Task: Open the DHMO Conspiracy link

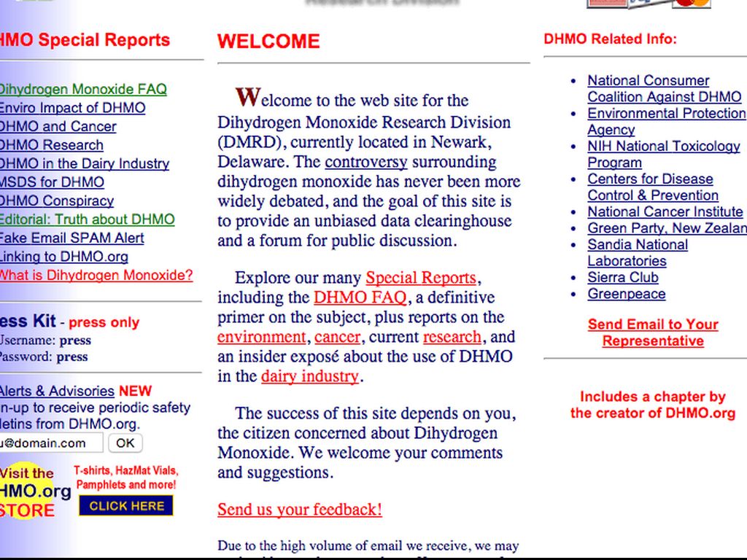Action: click(57, 201)
